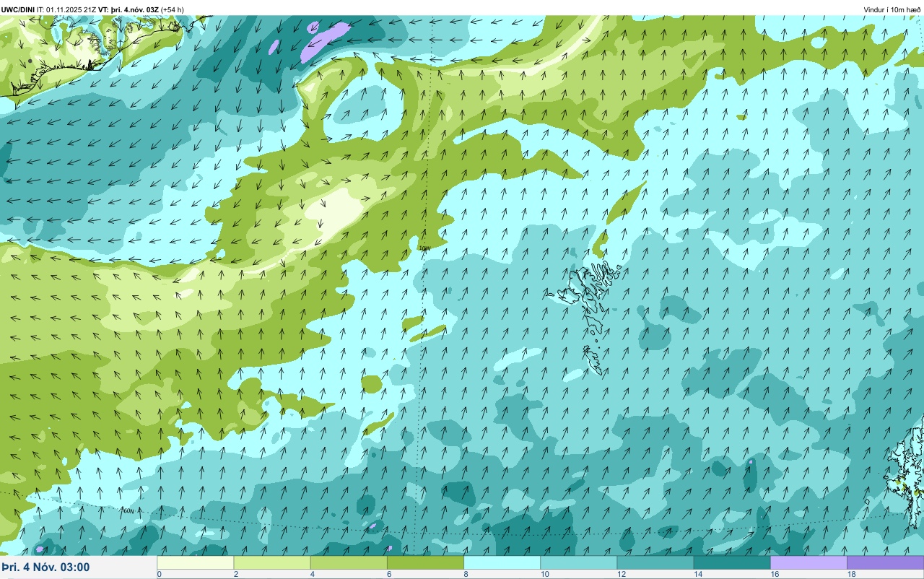The width and height of the screenshot is (924, 579).
Task: Click the pale yellow 0–2 legend swatch
Action: point(196,562)
